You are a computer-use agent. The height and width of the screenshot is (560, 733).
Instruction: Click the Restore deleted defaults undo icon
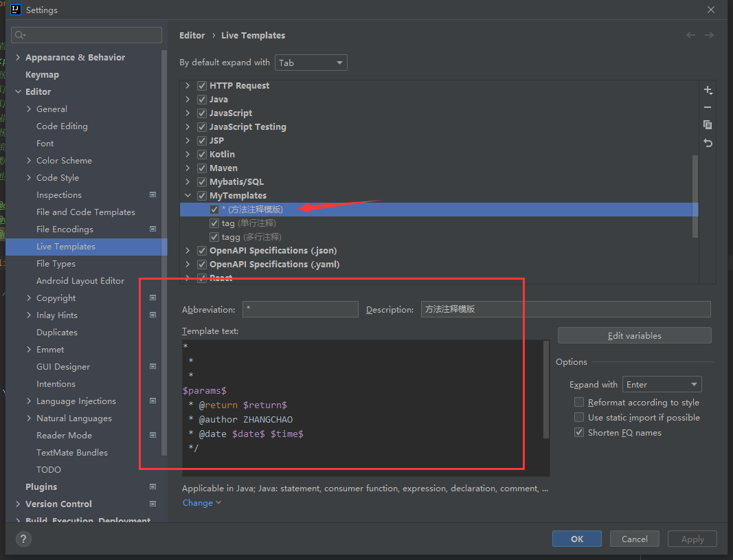click(708, 142)
